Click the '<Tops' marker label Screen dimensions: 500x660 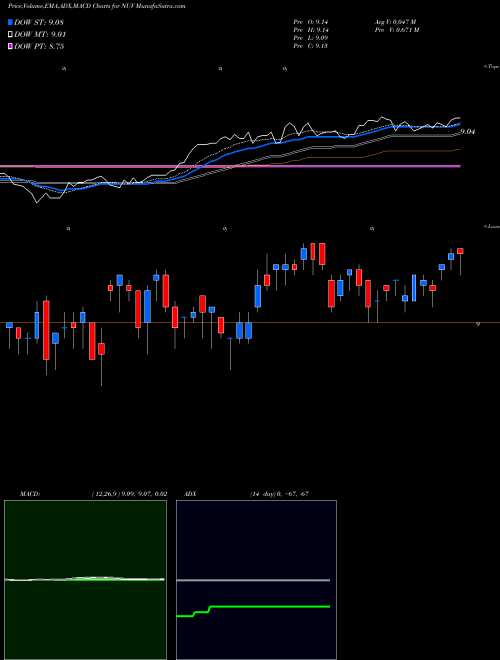492,67
